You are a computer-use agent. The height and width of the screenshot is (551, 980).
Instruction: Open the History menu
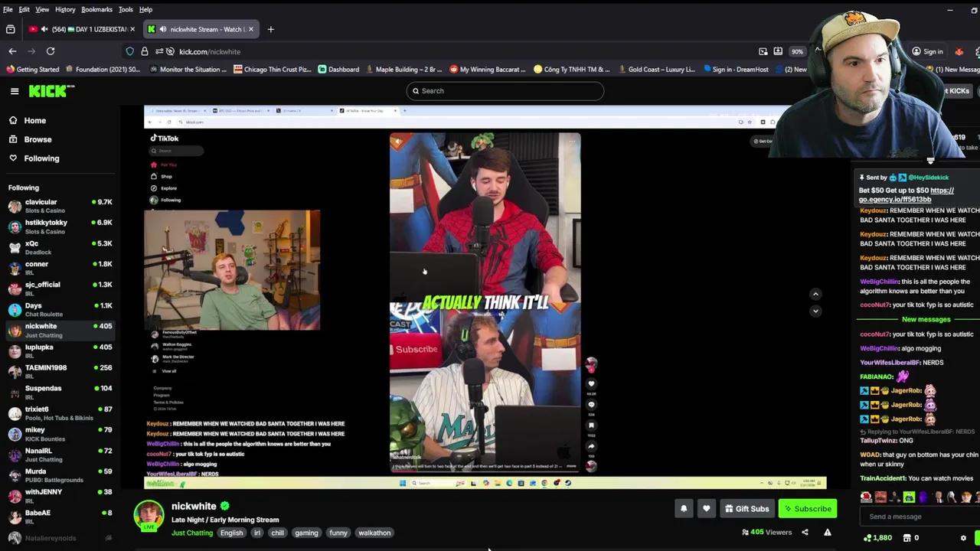coord(65,9)
